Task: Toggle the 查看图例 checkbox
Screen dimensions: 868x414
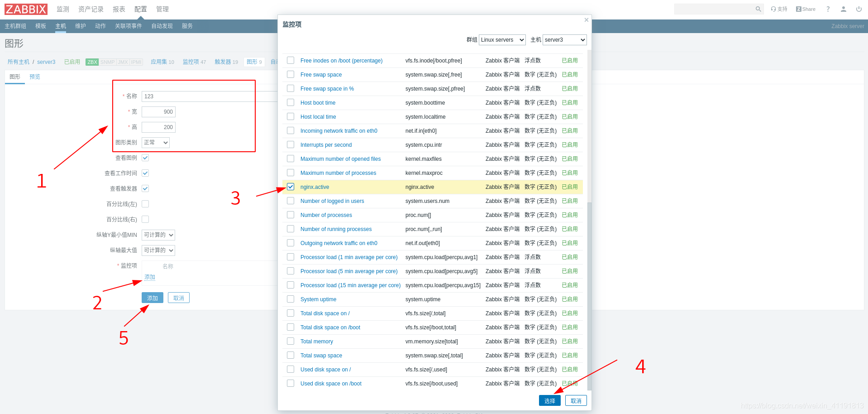Action: tap(145, 158)
